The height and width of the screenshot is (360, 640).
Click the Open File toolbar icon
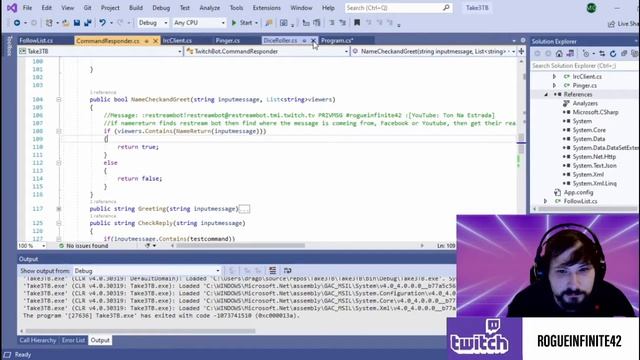point(66,23)
